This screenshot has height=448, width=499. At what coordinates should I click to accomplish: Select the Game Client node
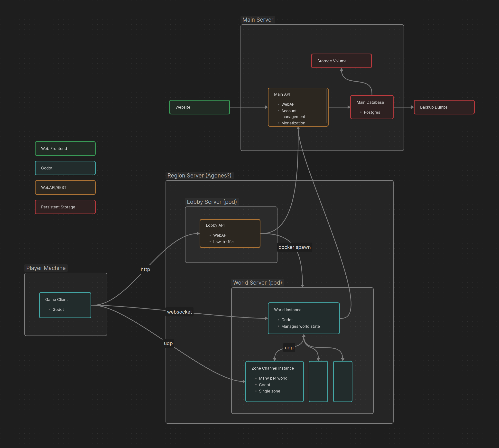(x=65, y=305)
